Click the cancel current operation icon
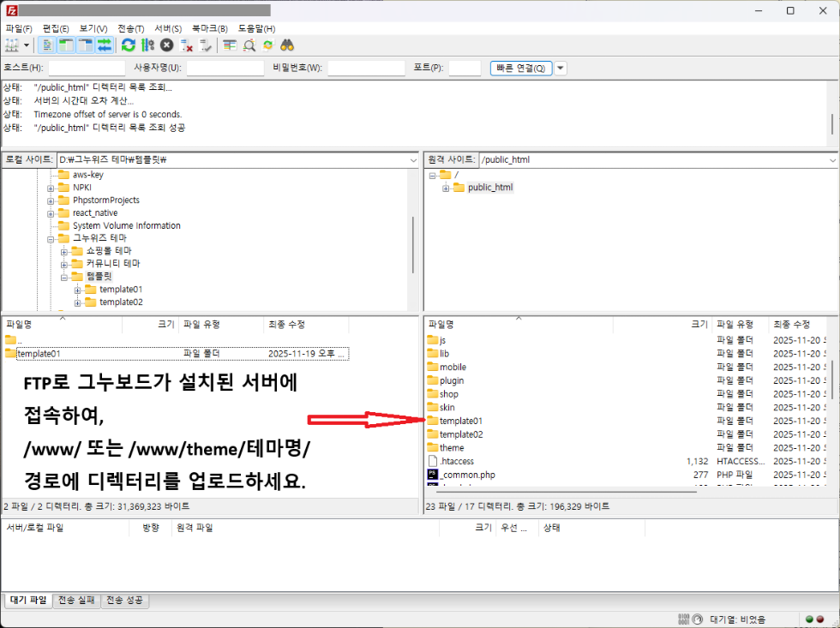Screen dimensions: 840x628 click(166, 45)
